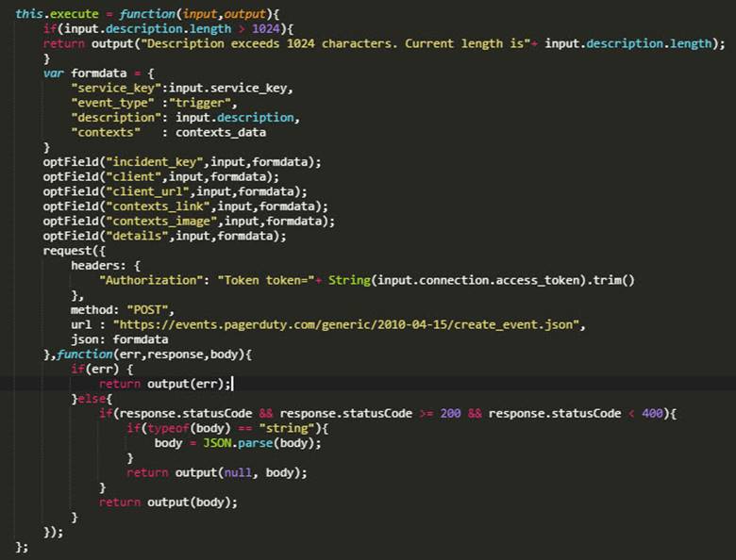736x560 pixels.
Task: Click the optField "contexts_image" line
Action: point(189,221)
